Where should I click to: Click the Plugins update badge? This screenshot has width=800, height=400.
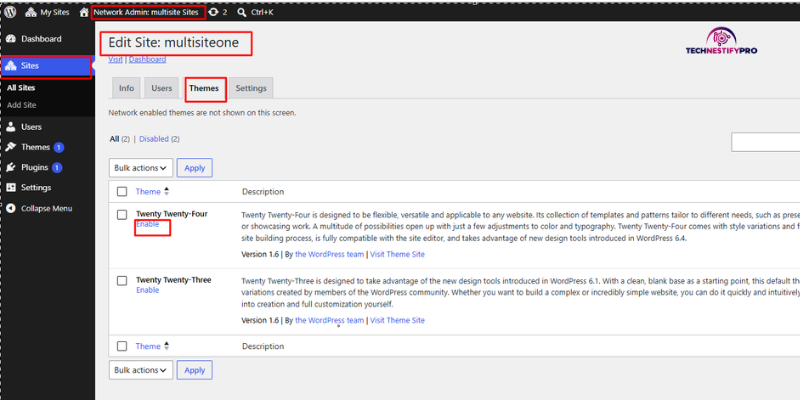57,167
